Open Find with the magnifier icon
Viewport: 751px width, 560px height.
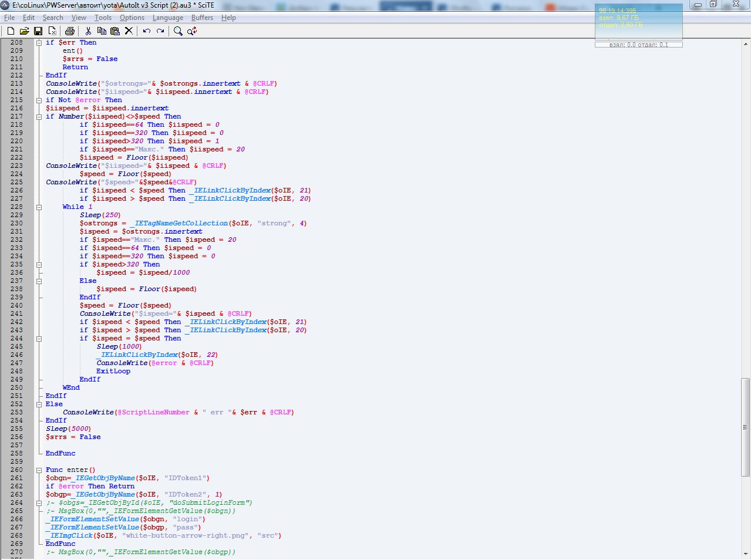click(178, 31)
